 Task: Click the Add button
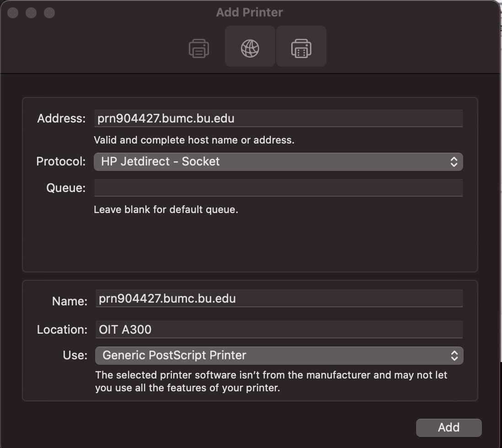coord(449,427)
